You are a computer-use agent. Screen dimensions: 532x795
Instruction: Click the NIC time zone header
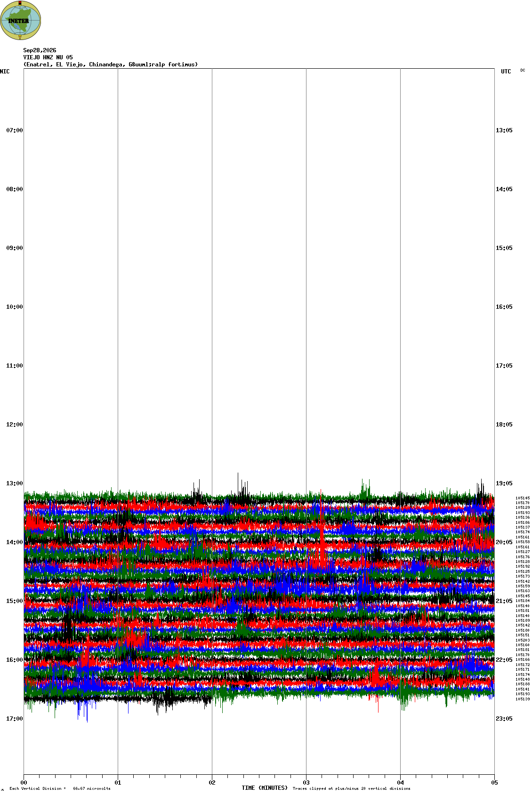(x=5, y=72)
